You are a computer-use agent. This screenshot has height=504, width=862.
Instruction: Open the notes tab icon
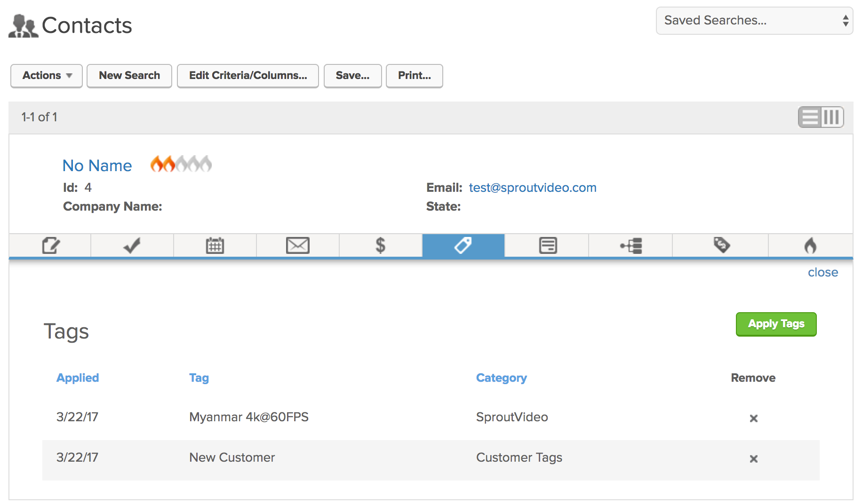pyautogui.click(x=548, y=245)
